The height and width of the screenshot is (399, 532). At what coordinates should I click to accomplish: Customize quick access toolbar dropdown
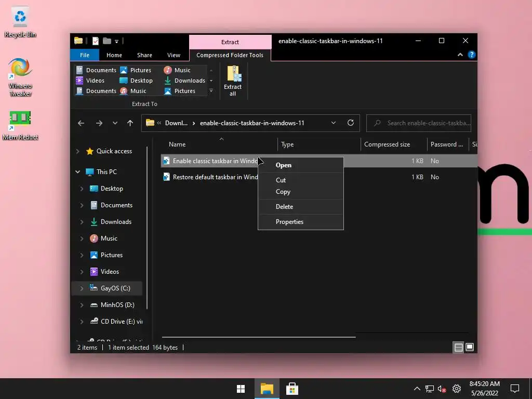pos(116,42)
